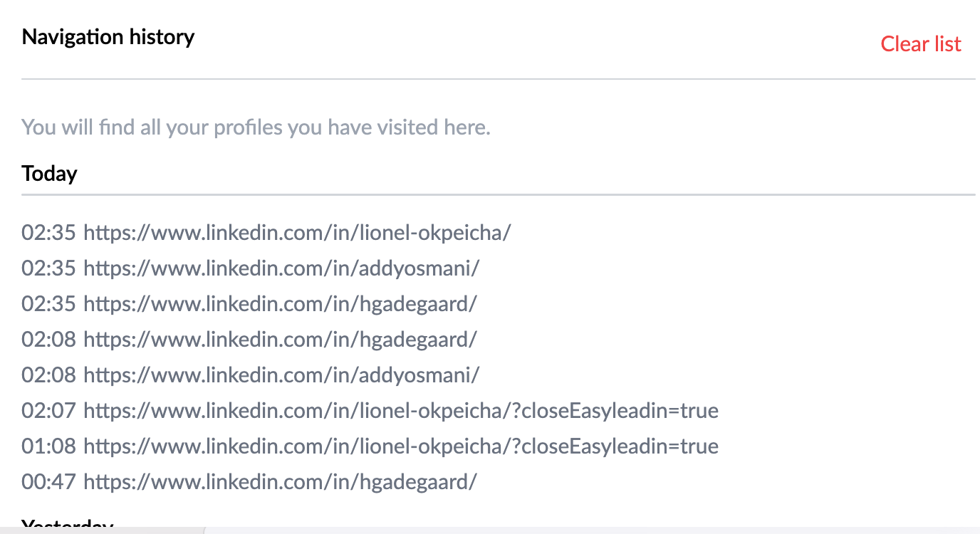This screenshot has width=980, height=534.
Task: Select the Today section header
Action: (49, 173)
